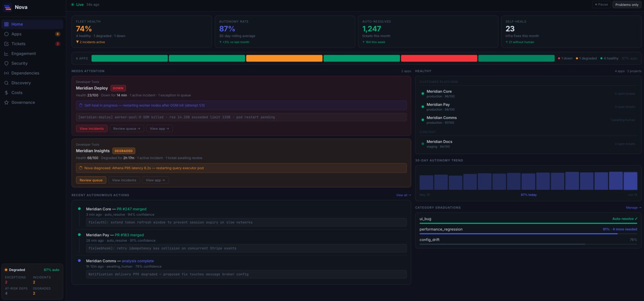Open the Apps menu item
This screenshot has width=644, height=301.
click(32, 34)
